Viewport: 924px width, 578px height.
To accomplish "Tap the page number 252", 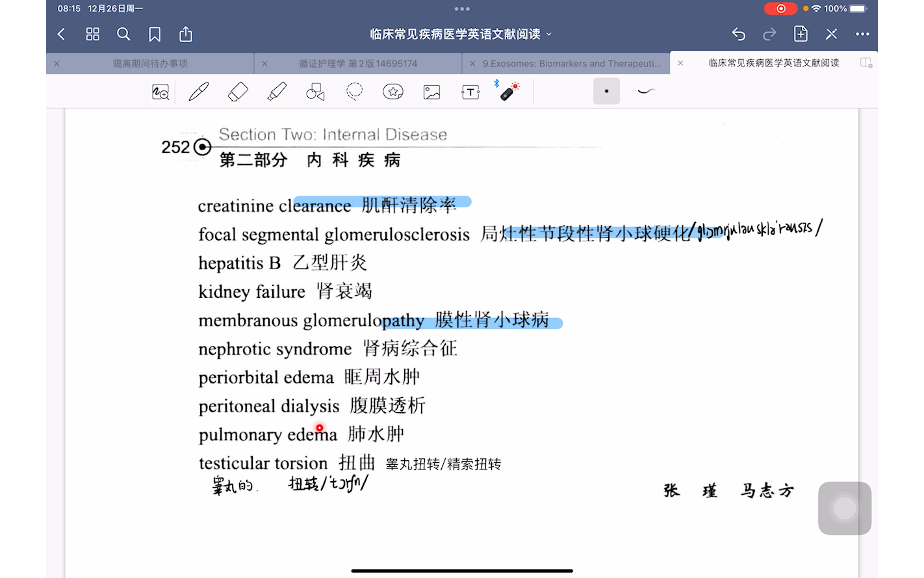I will [x=175, y=148].
